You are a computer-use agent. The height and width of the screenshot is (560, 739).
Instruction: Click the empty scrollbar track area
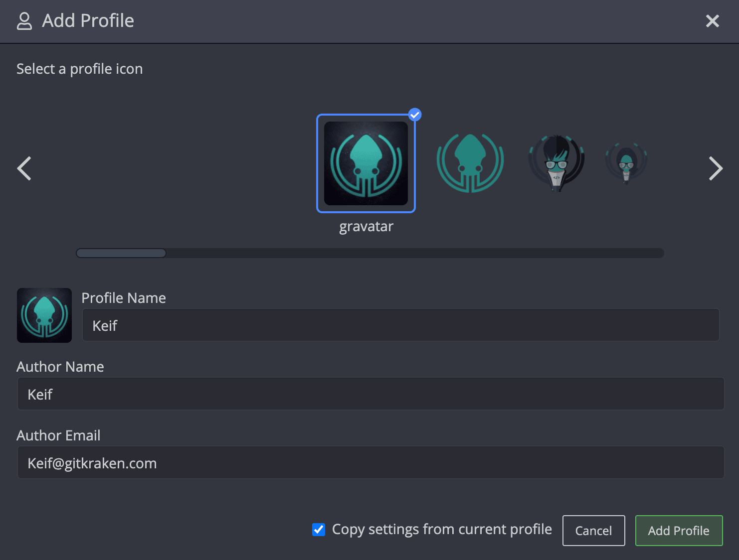point(414,253)
